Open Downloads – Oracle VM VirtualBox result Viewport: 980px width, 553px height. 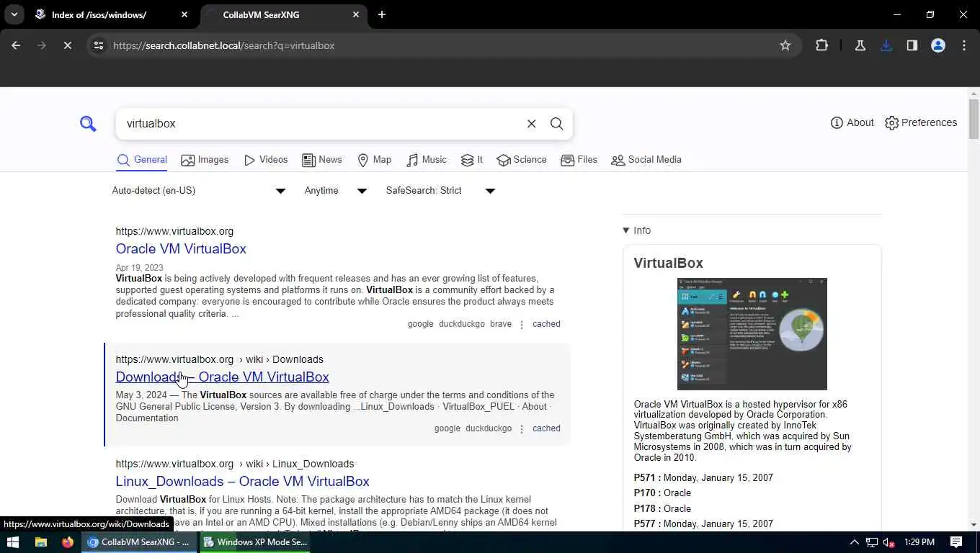[x=222, y=377]
